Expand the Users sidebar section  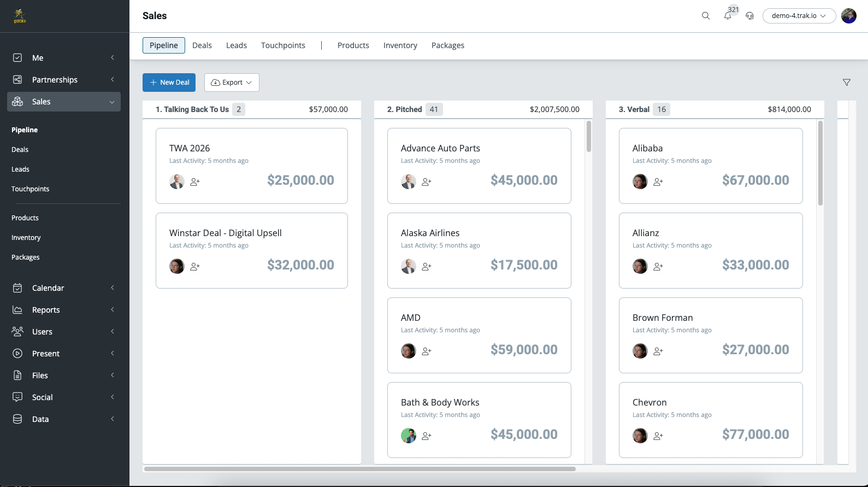[x=113, y=332]
